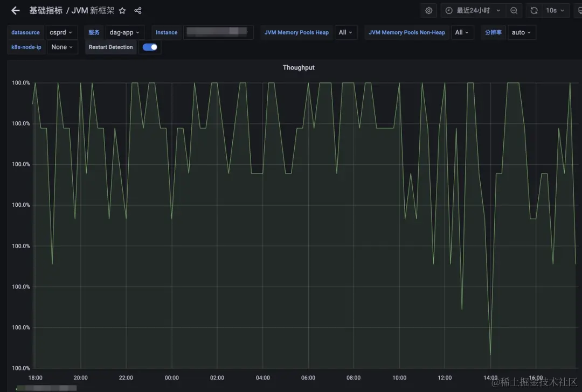
Task: Cycle view mode with the monitor icon
Action: click(579, 10)
